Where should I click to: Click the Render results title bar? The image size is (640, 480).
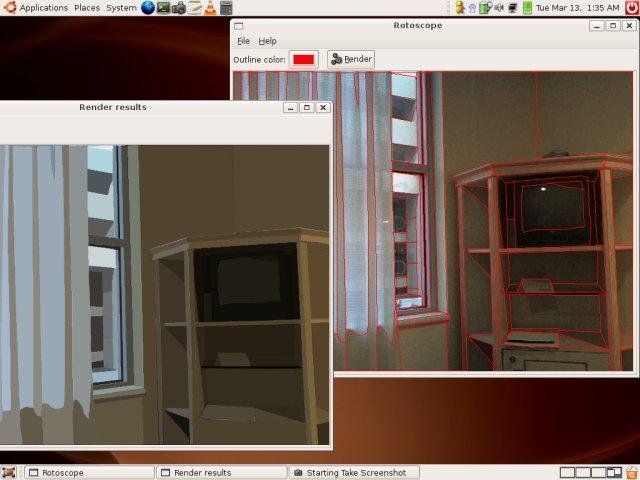(113, 107)
